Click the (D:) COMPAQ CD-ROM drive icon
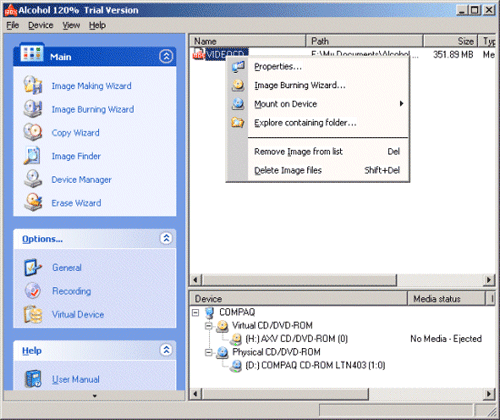Screen dimensions: 500x420 [x=236, y=366]
